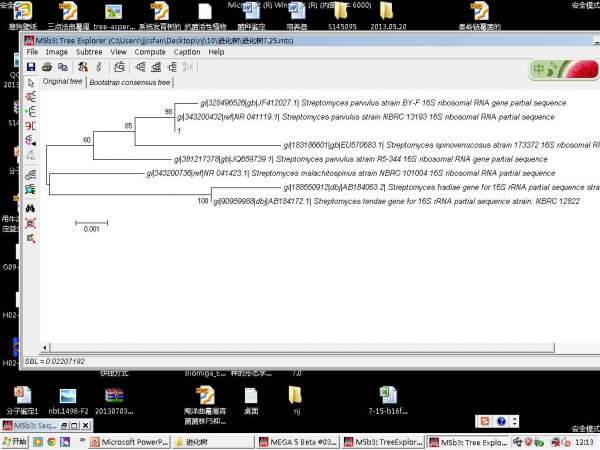Viewport: 600px width, 450px height.
Task: Open tree Options wrench icon in toolbar
Action: pos(83,67)
